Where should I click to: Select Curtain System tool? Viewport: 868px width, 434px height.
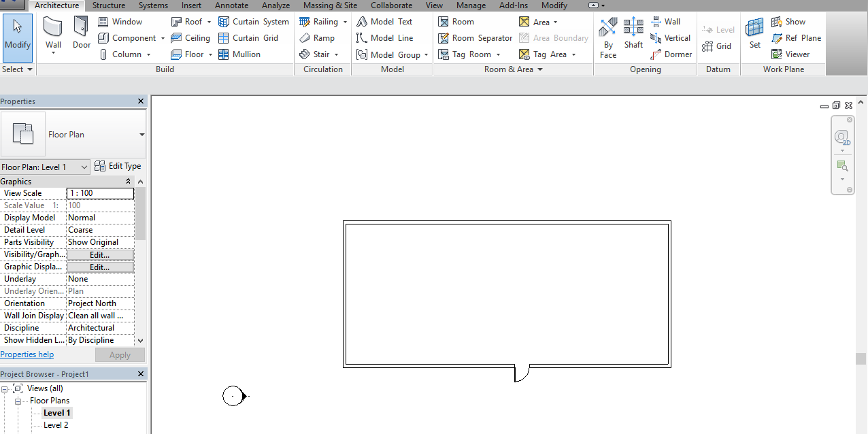254,22
